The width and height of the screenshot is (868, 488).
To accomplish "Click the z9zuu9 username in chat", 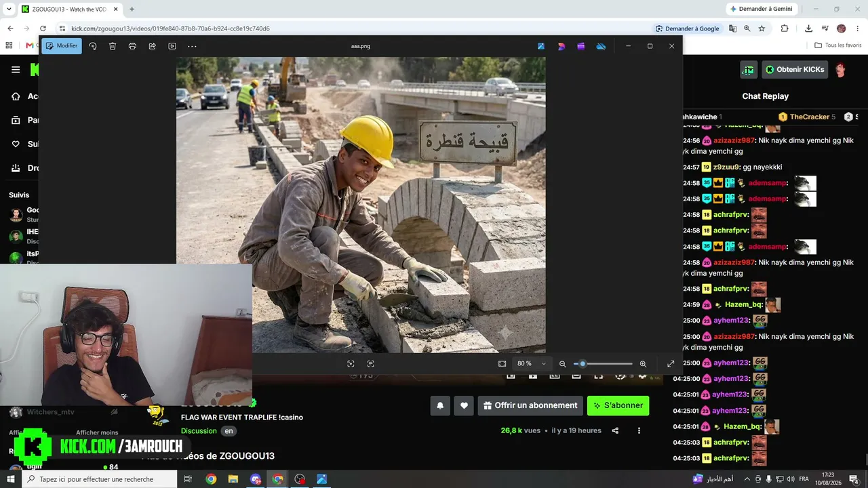I will 726,167.
